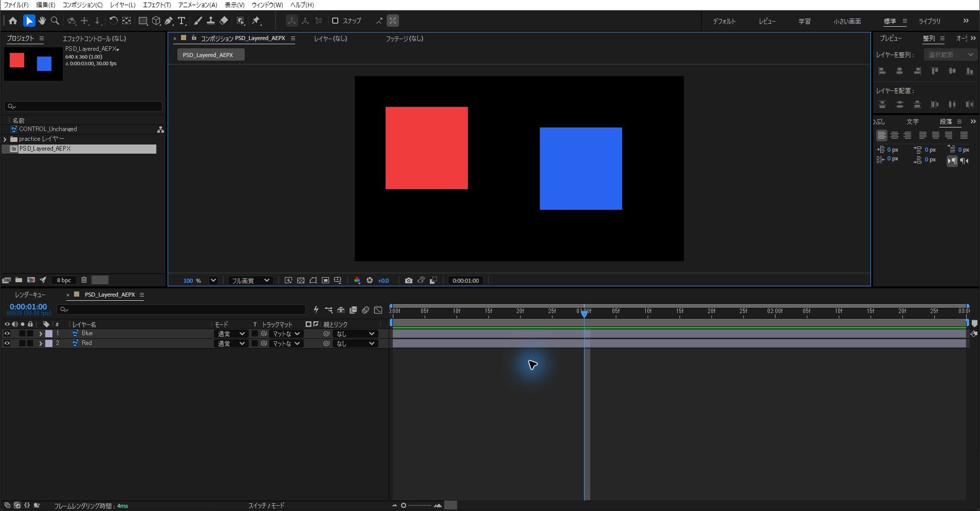Switch to the レンダーキュー tab
This screenshot has width=980, height=511.
coord(30,295)
